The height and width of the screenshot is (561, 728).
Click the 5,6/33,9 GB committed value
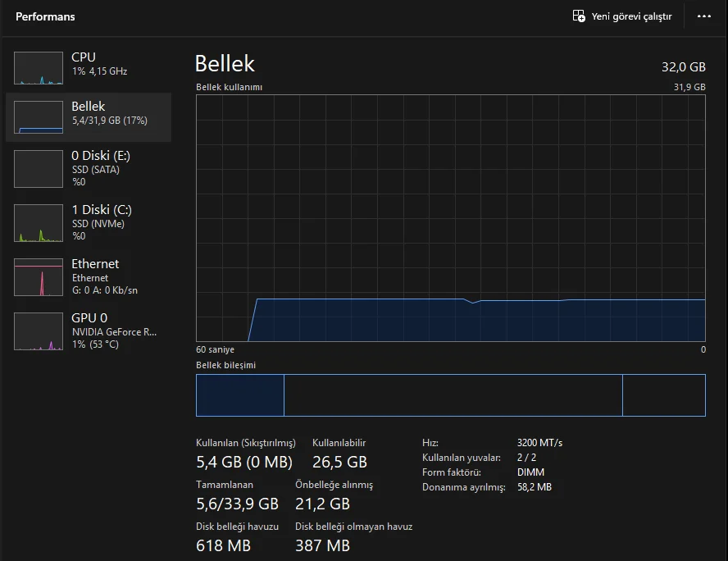(x=237, y=504)
